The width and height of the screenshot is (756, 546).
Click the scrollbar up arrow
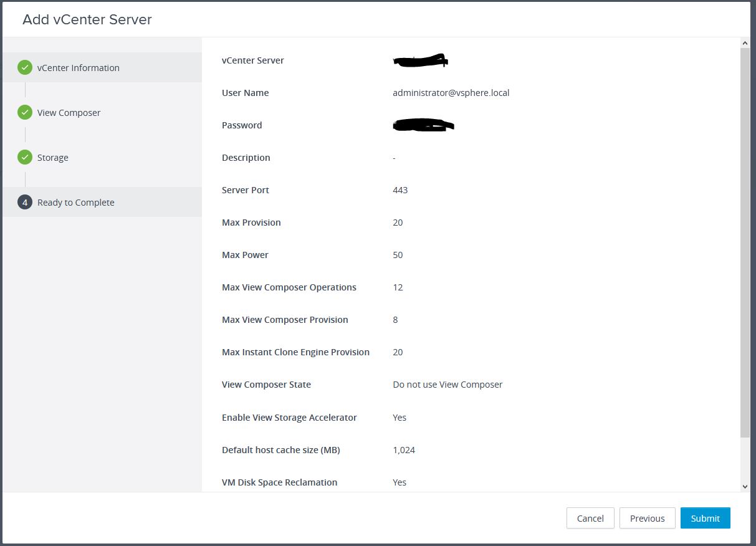[x=745, y=42]
